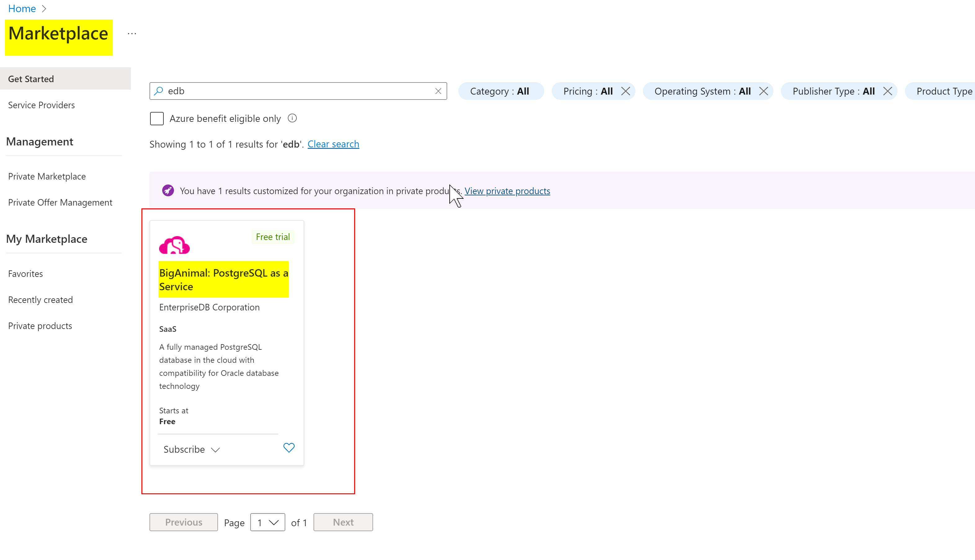Click the Clear search link
Image resolution: width=975 pixels, height=560 pixels.
(x=333, y=144)
